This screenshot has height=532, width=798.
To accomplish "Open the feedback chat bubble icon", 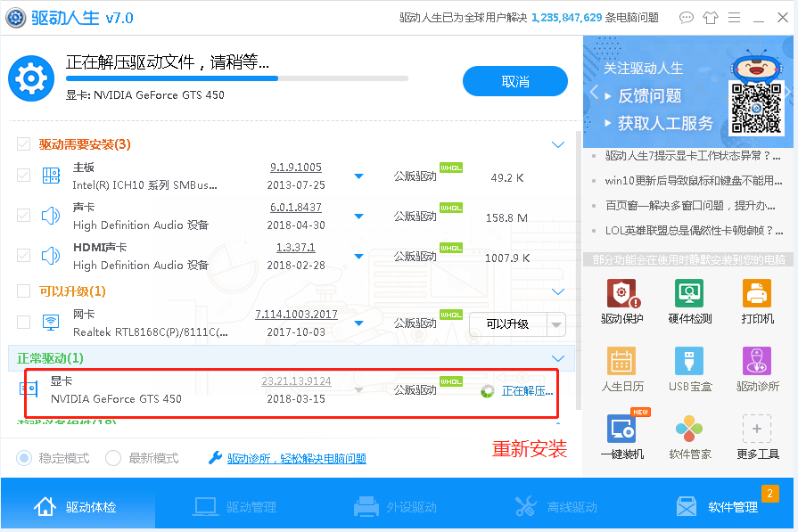I will 686,18.
